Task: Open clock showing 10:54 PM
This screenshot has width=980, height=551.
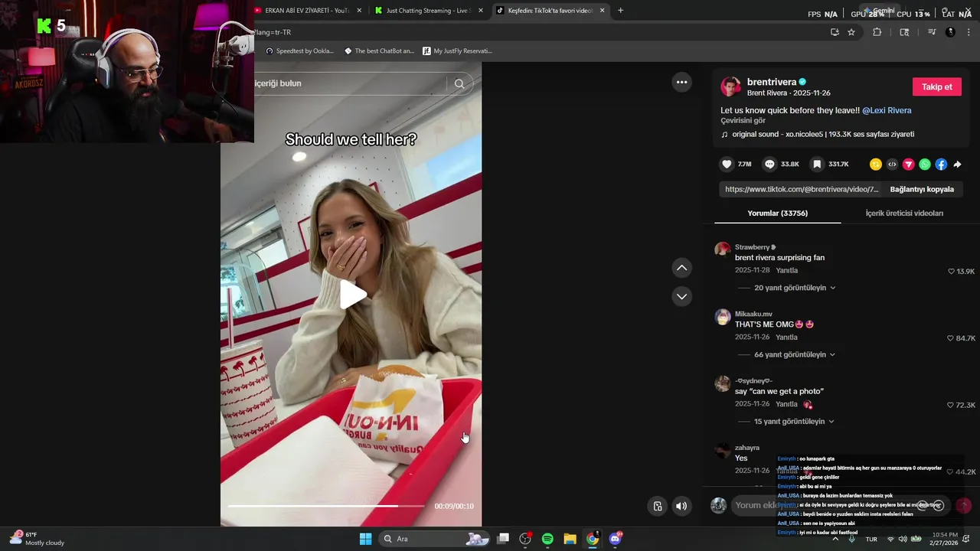Action: [945, 539]
